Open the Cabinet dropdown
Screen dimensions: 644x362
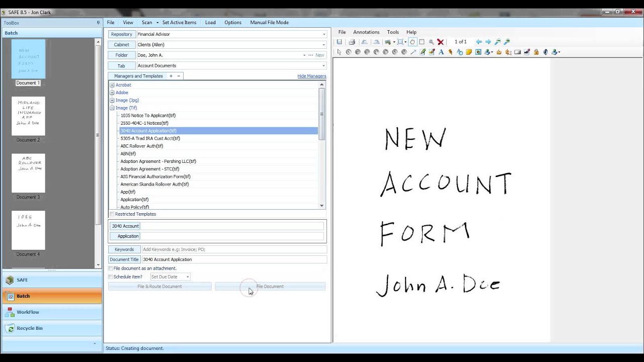[x=324, y=45]
